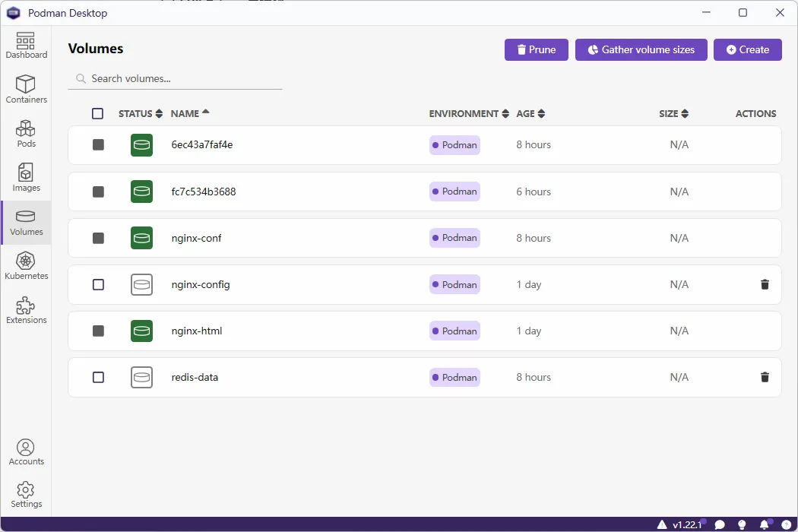Switch to the Images tab in the sidebar
The height and width of the screenshot is (532, 798).
coord(26,178)
